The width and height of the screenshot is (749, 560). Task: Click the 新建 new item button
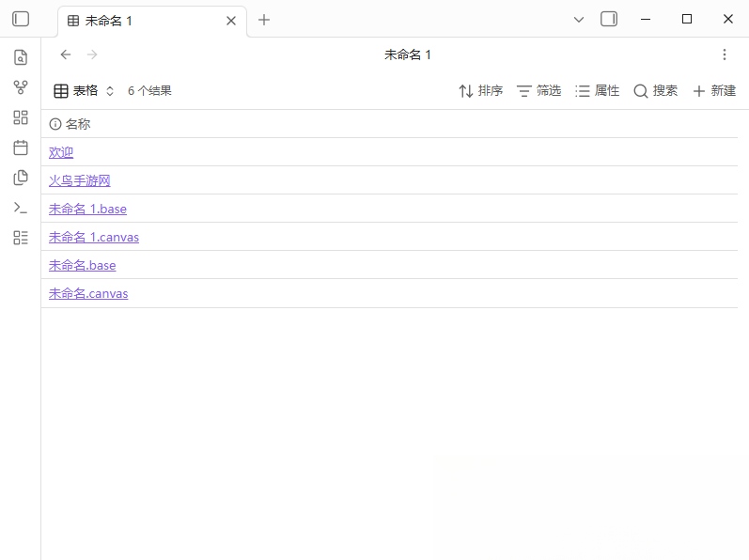(x=714, y=91)
